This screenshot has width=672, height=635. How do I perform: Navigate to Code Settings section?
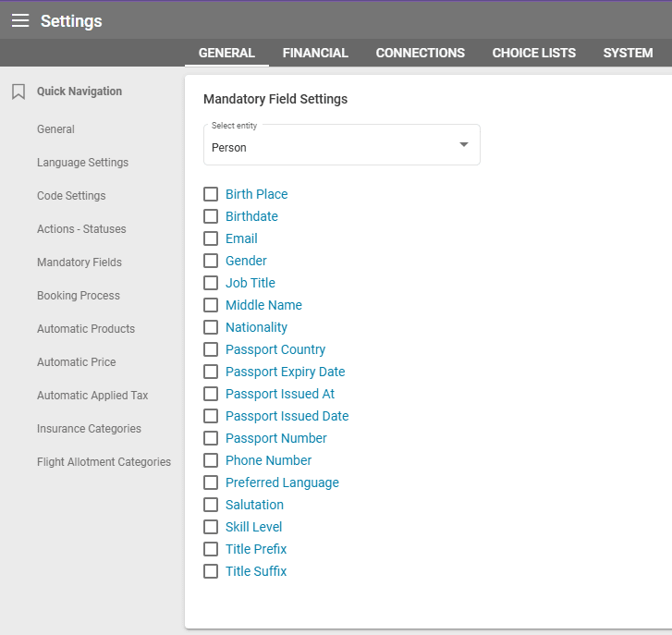tap(71, 196)
